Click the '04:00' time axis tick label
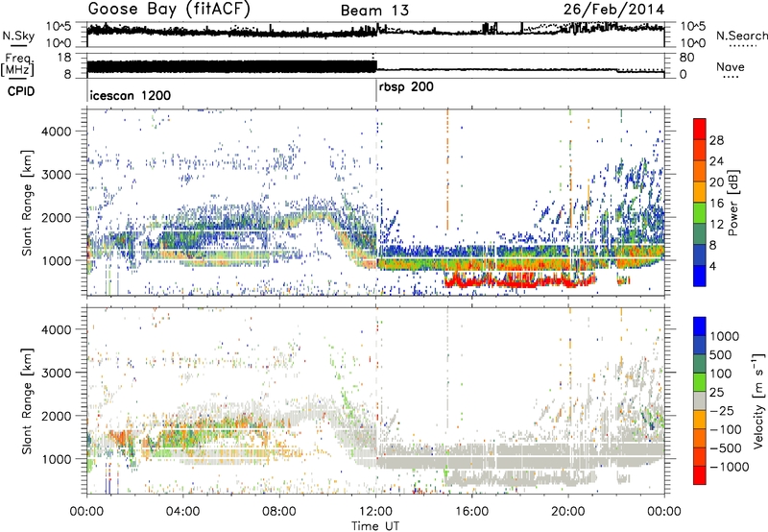This screenshot has height=532, width=768. coord(182,512)
